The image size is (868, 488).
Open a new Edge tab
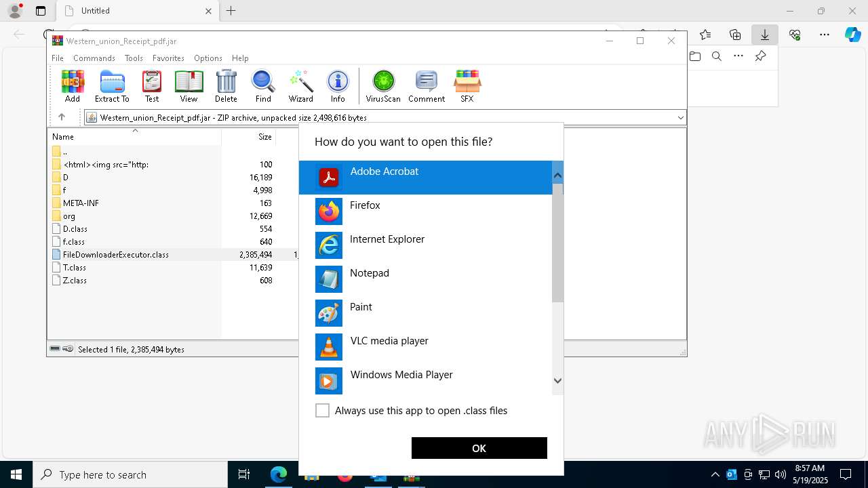point(231,11)
